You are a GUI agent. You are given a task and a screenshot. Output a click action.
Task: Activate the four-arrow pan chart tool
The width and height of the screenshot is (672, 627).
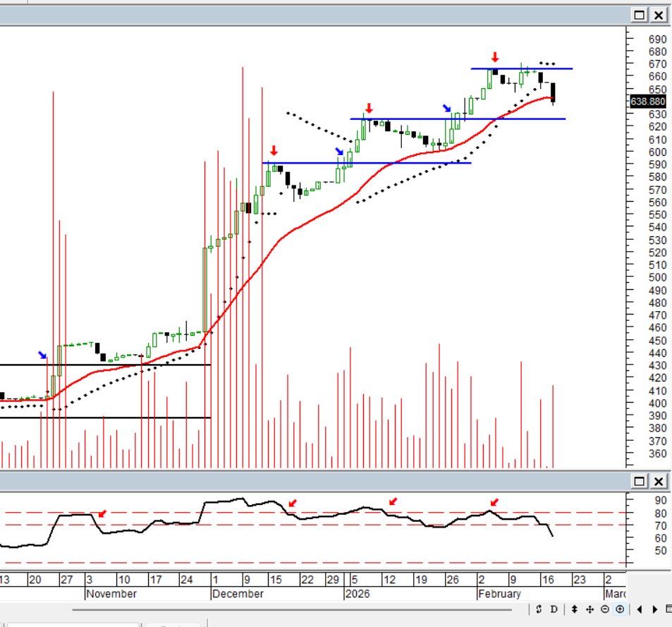[x=589, y=609]
